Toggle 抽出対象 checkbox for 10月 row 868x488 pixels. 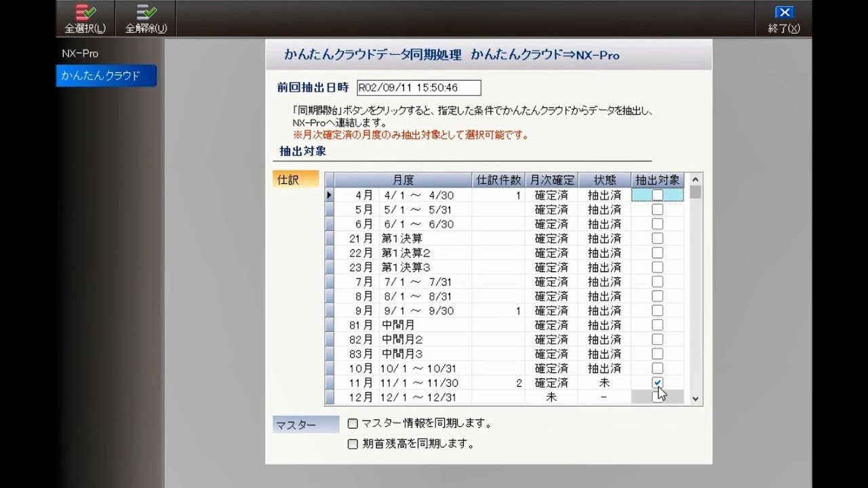[x=657, y=369]
